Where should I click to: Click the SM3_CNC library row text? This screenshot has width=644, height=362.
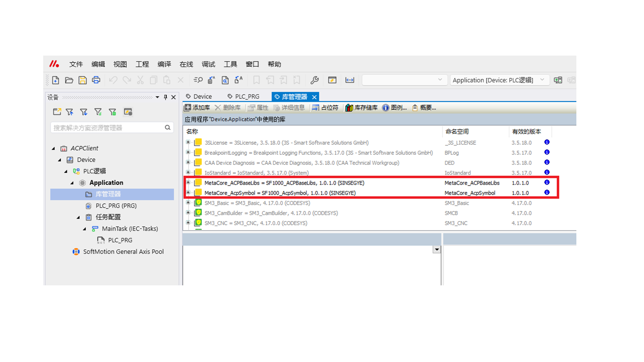pyautogui.click(x=256, y=223)
